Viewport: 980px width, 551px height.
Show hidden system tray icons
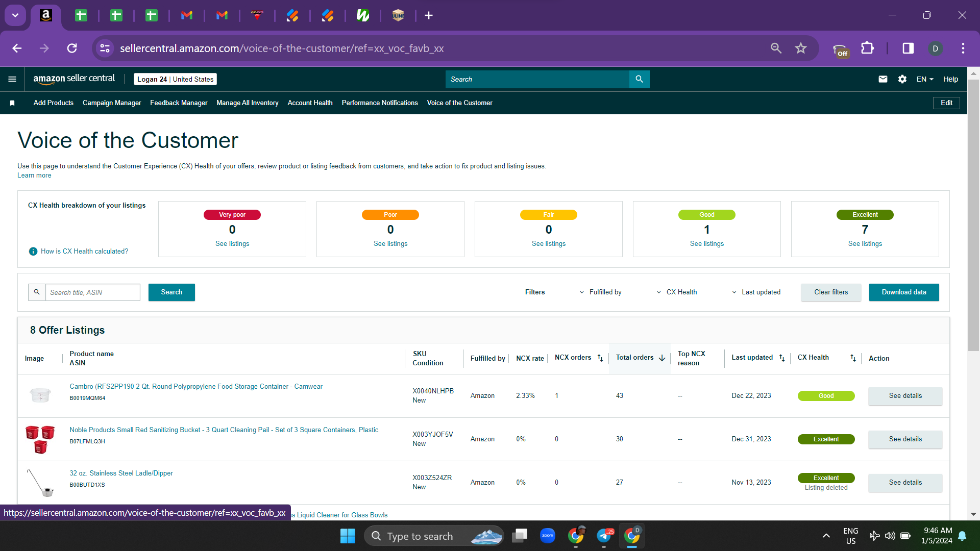(x=826, y=536)
